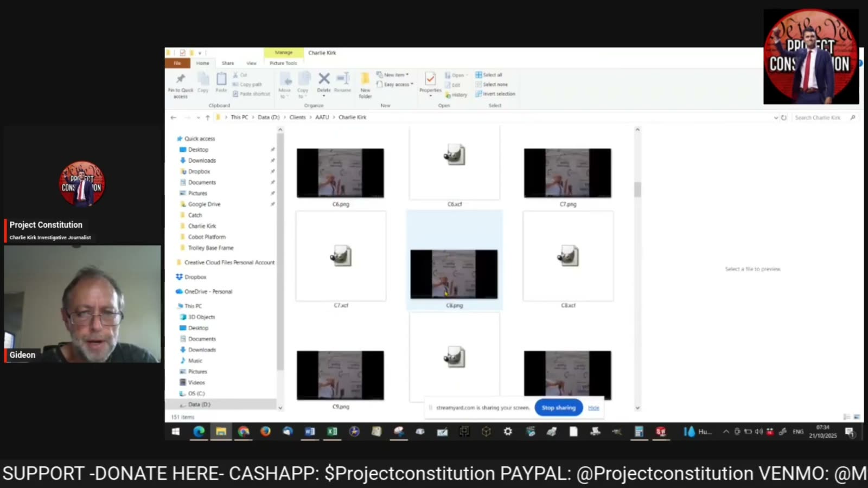
Task: Click the Pin to Quick access icon
Action: click(x=180, y=79)
